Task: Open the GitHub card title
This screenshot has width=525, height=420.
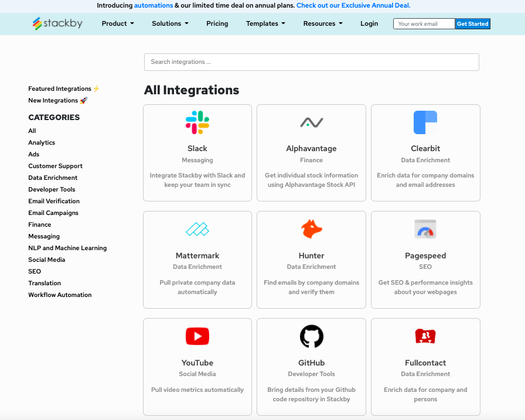Action: coord(311,363)
